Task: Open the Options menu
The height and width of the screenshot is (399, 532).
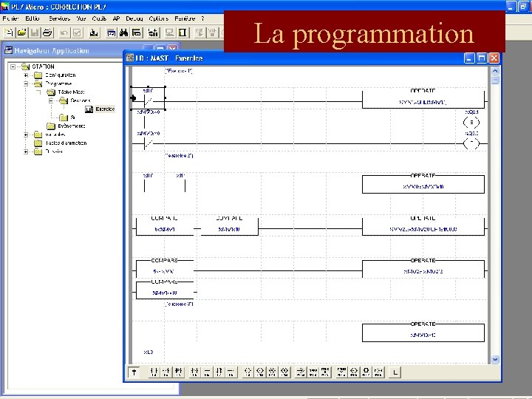Action: tap(158, 18)
